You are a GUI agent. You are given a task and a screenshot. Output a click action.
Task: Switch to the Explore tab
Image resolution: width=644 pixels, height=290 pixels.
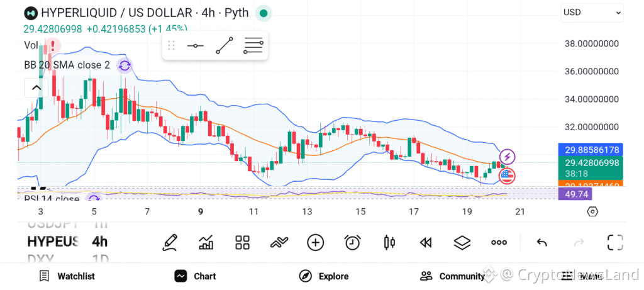(324, 276)
